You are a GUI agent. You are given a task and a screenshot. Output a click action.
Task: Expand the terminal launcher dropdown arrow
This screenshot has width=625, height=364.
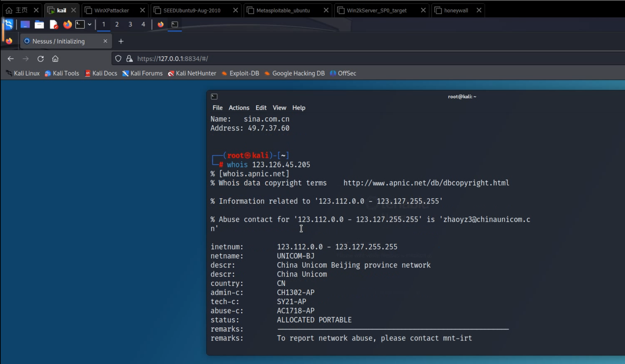coord(89,24)
